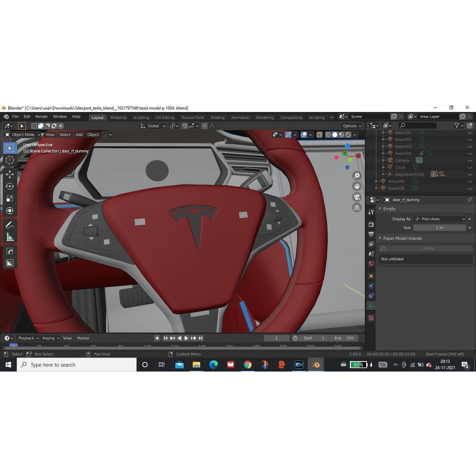Toggle snapping magnet in header
476x476 pixels.
(x=185, y=126)
